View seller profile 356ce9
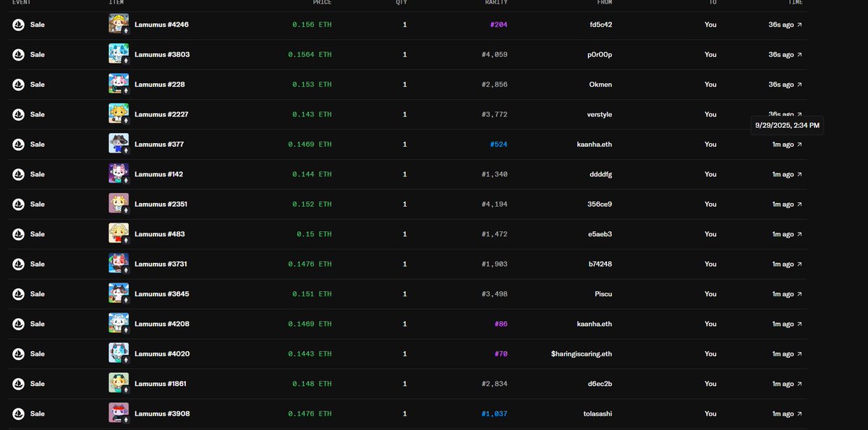 click(x=600, y=205)
